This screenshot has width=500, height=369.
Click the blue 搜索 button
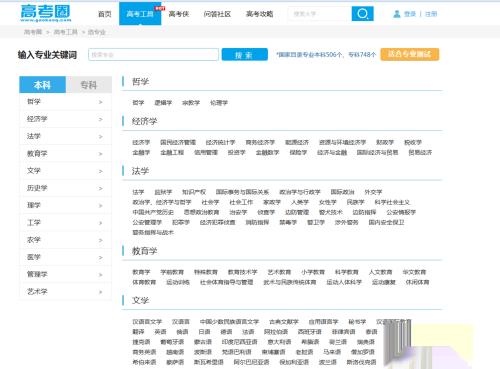point(245,55)
